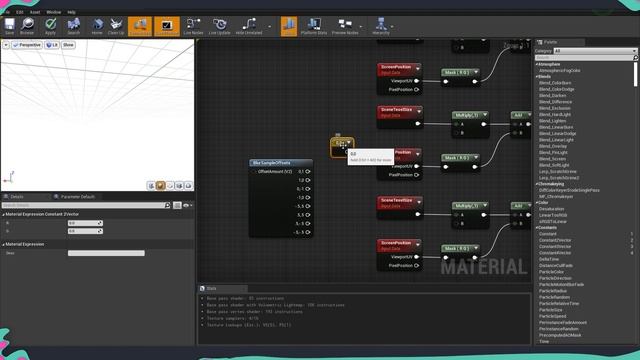
Task: Open the Help menu
Action: point(71,12)
